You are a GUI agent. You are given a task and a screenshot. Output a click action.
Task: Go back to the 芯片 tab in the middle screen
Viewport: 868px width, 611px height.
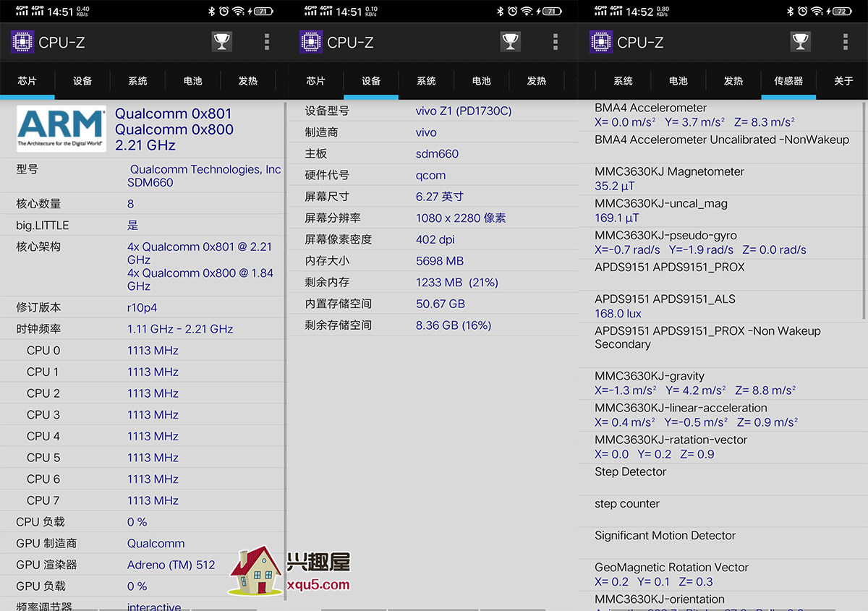316,81
